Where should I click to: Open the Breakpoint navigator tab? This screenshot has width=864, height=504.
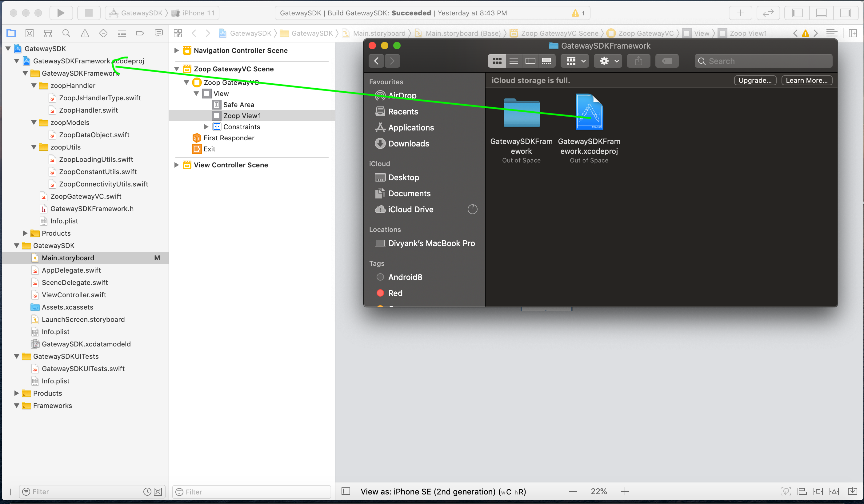[x=140, y=33]
